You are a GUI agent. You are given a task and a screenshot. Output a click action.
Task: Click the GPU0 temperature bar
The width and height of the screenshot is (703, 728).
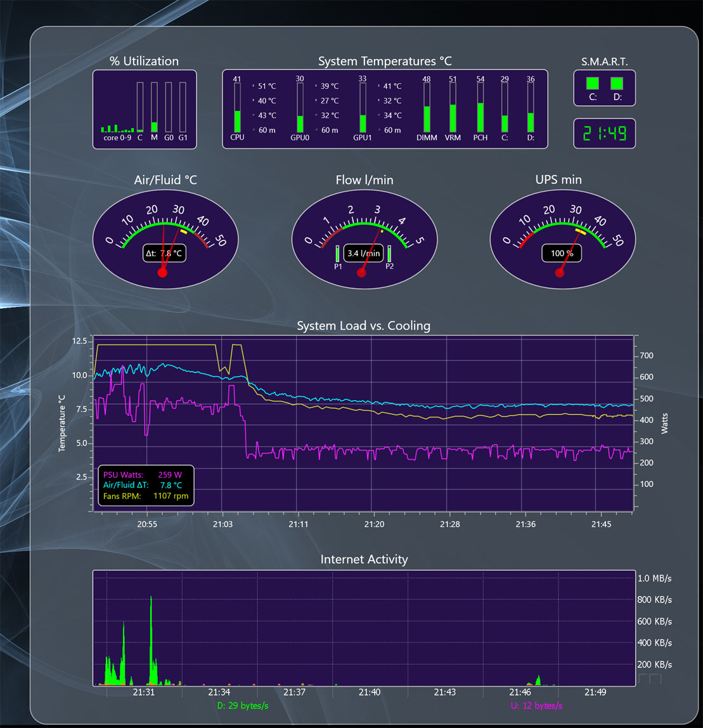[300, 108]
